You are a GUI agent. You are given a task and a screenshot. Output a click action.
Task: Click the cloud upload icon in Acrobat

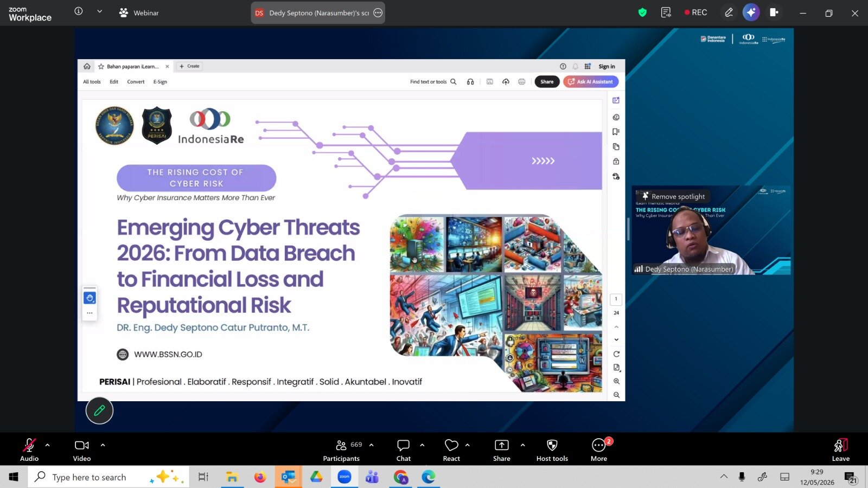pos(506,82)
